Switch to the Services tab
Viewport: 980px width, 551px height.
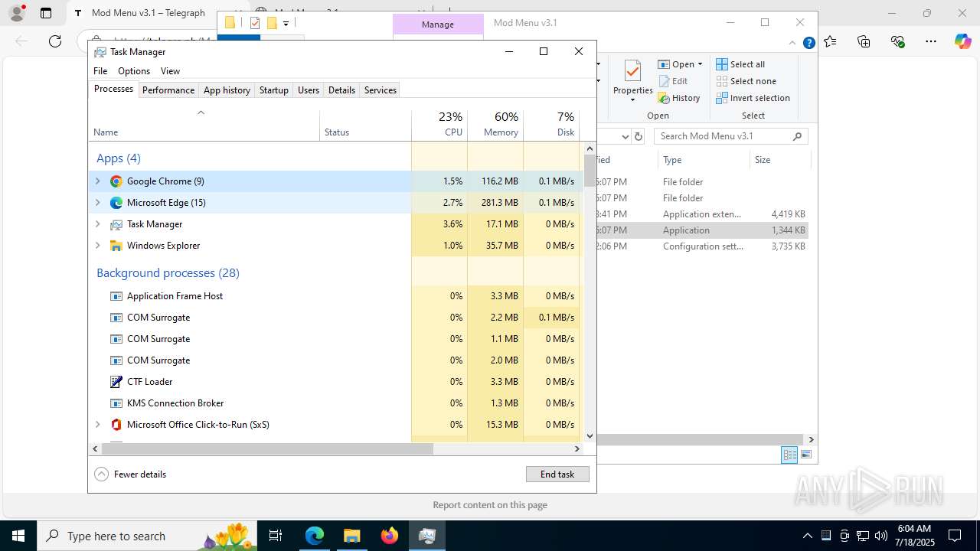click(x=381, y=90)
